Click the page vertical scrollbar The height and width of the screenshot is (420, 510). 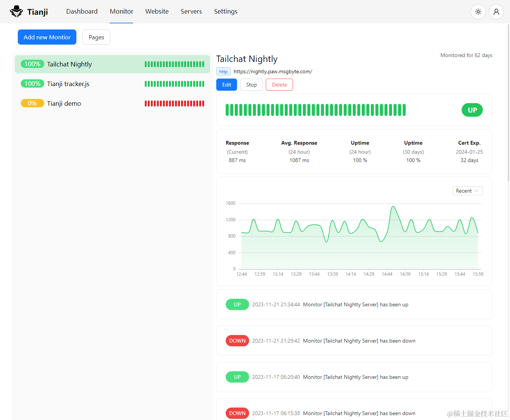tap(508, 102)
